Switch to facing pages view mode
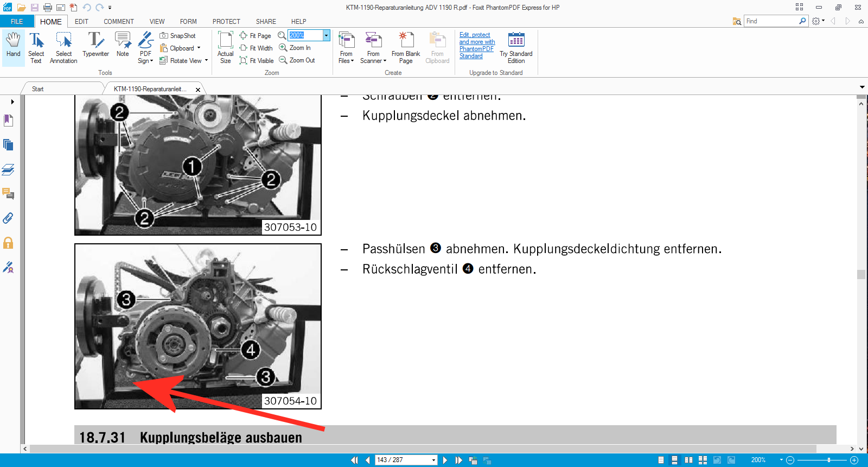The height and width of the screenshot is (467, 868). (x=688, y=460)
